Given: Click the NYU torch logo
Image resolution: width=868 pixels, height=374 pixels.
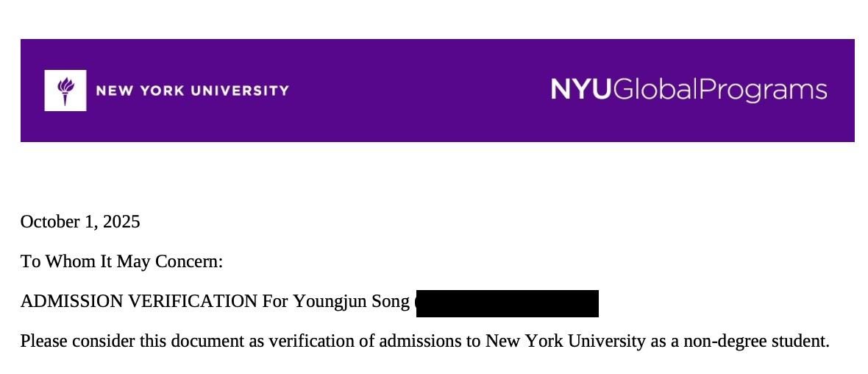Looking at the screenshot, I should click(x=65, y=91).
